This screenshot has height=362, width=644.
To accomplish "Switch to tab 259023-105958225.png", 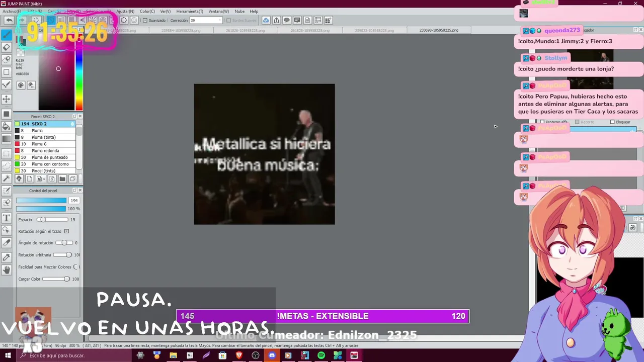I will 374,30.
